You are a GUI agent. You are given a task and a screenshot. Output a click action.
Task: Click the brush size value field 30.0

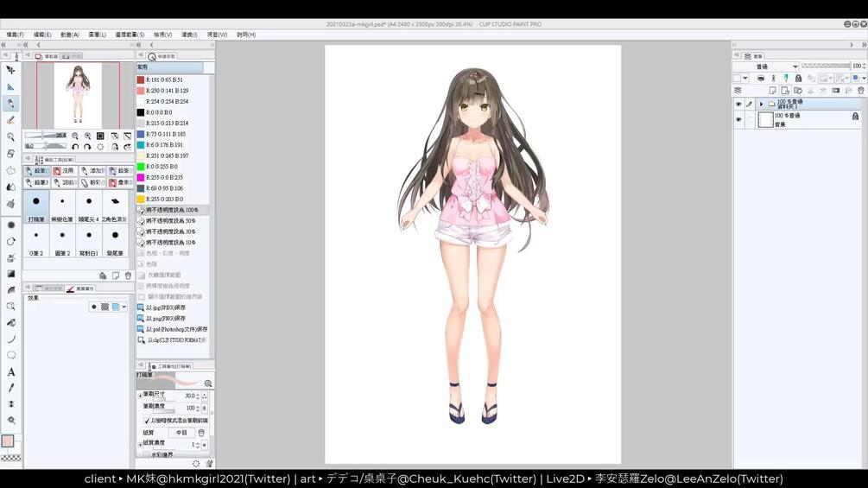coord(188,396)
